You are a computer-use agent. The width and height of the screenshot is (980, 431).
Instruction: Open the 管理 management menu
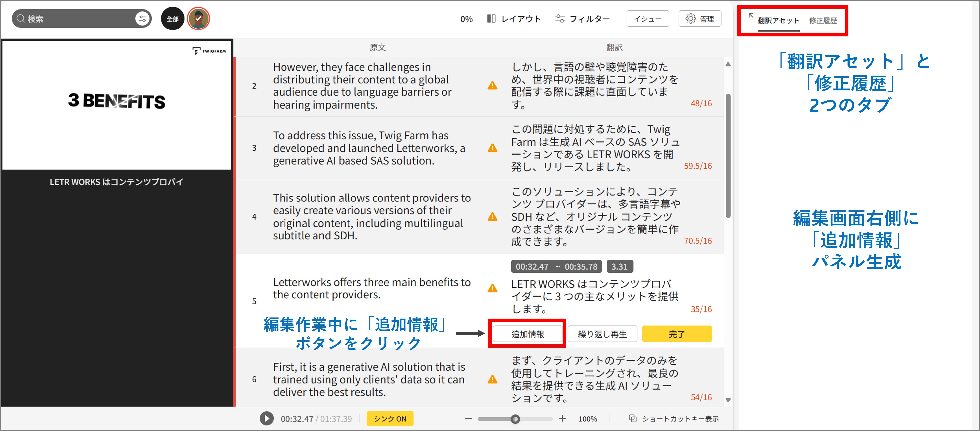[700, 19]
